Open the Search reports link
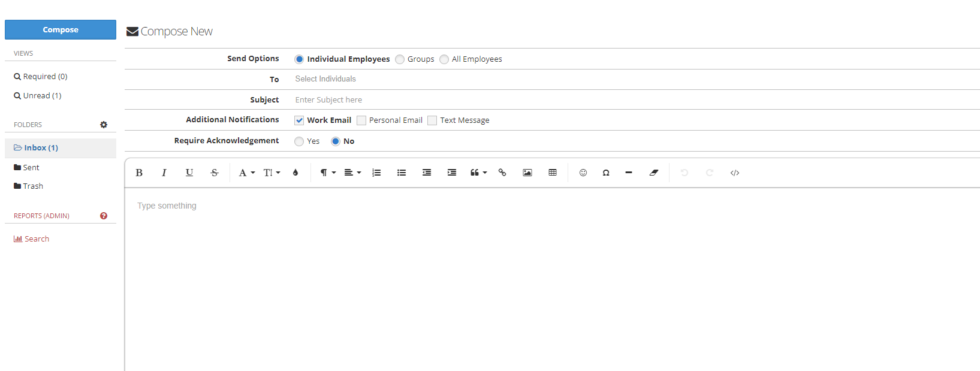 (37, 239)
